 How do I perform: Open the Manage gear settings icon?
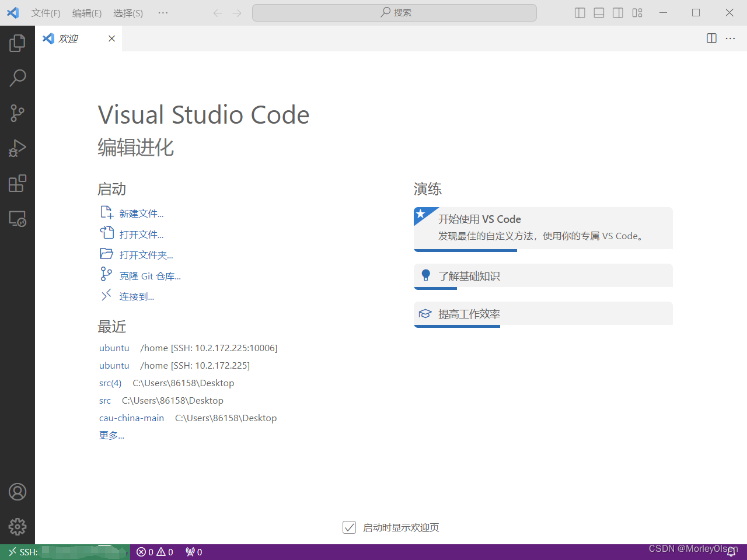click(x=18, y=527)
